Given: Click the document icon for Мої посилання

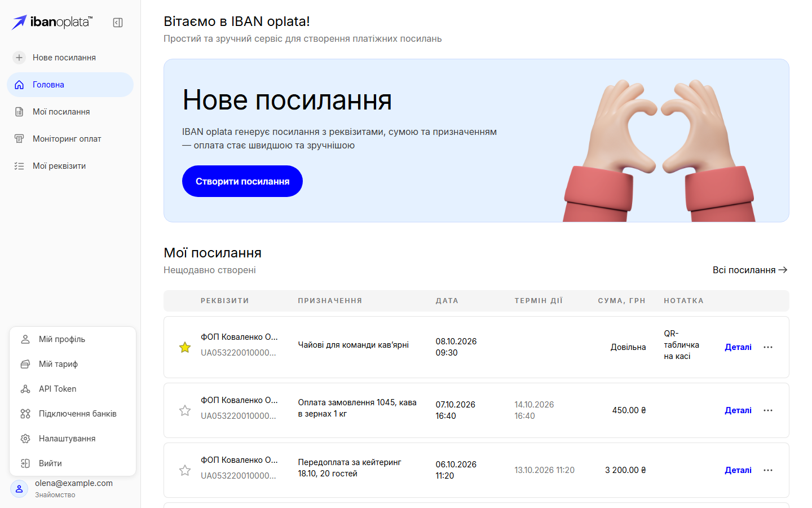Looking at the screenshot, I should 19,112.
